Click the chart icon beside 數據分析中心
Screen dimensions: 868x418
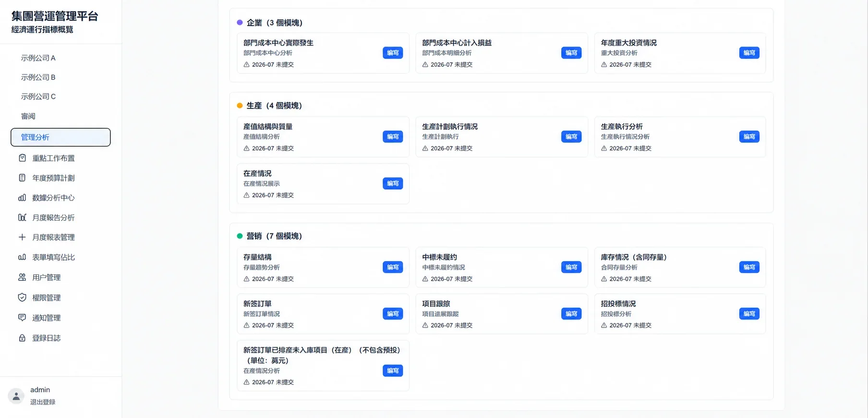22,197
